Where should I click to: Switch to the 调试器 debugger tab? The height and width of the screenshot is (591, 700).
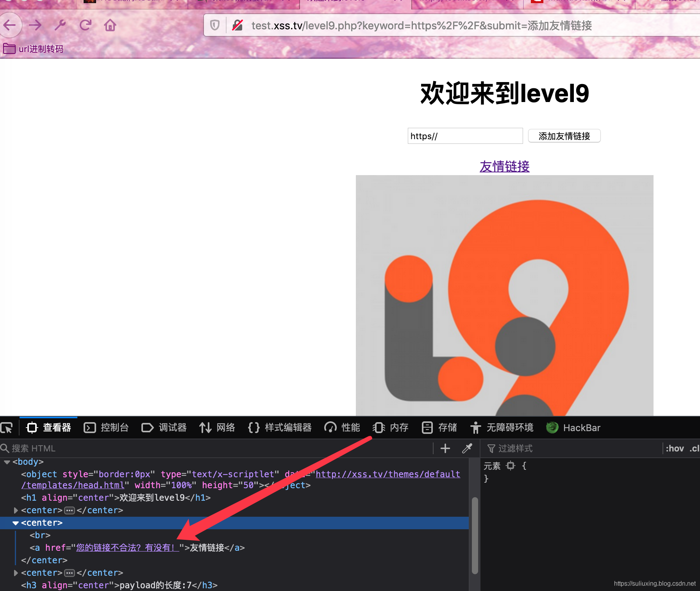point(164,428)
